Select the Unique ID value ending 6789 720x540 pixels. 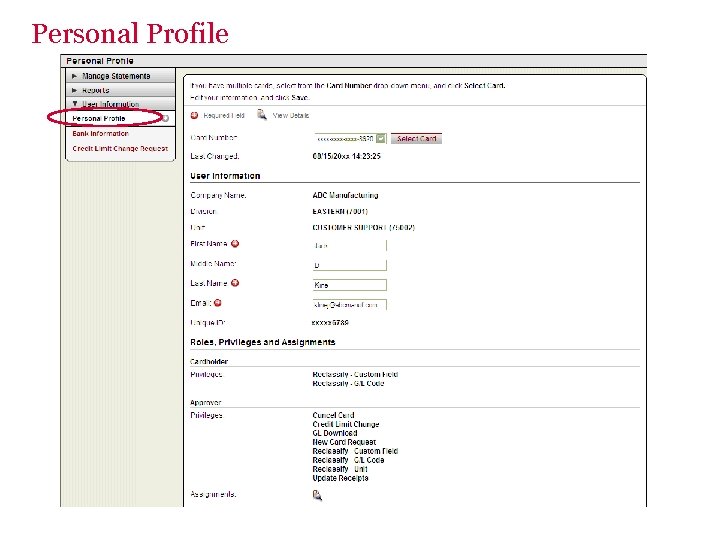pos(330,323)
